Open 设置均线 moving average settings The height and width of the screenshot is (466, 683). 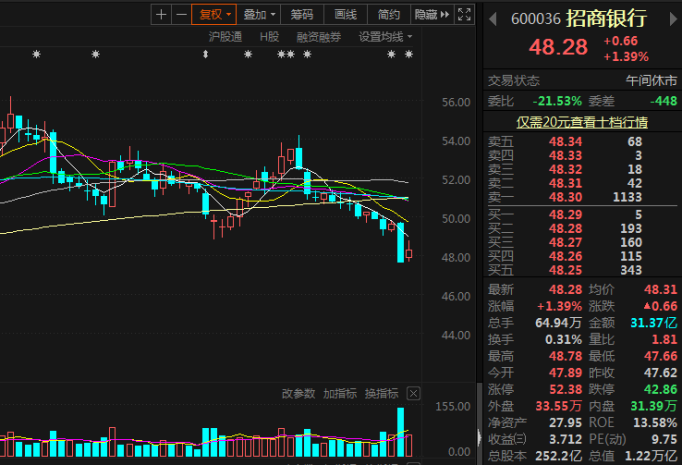[x=385, y=37]
